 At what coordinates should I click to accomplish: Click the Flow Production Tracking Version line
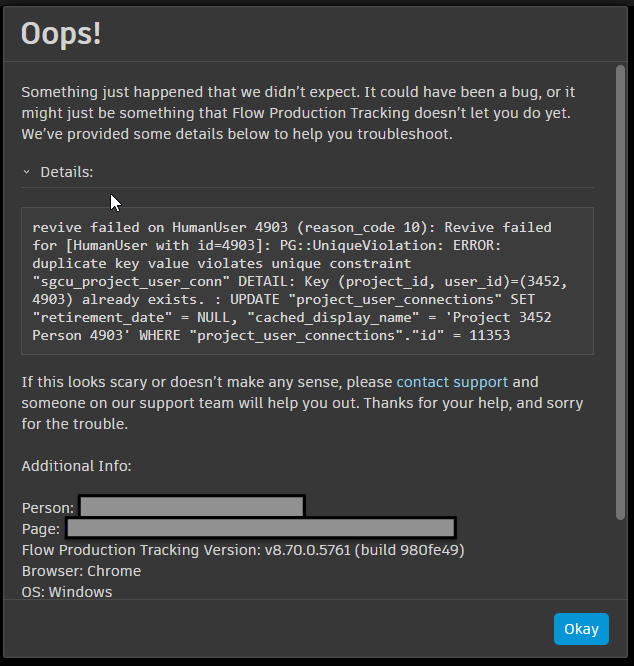(x=242, y=550)
